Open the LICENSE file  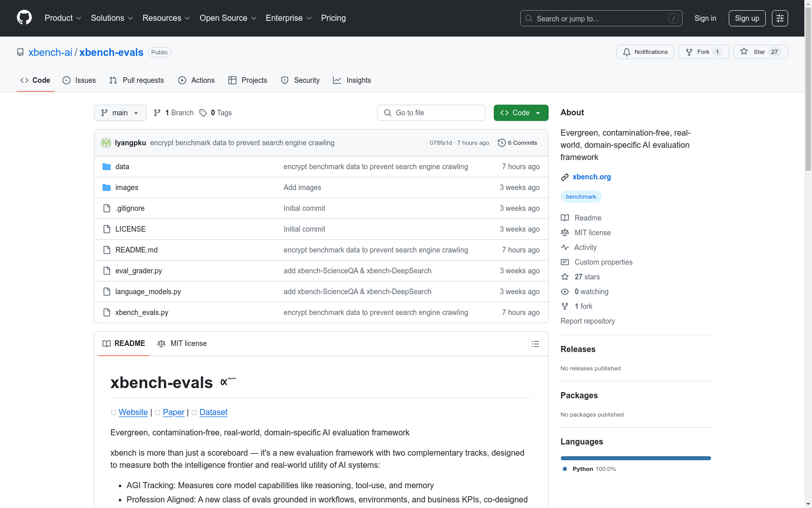coord(130,229)
